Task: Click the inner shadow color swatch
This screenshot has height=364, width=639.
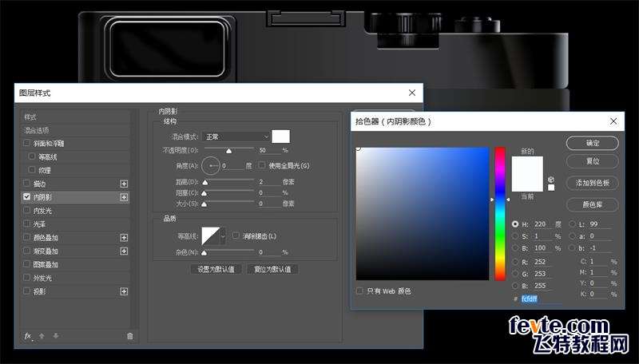Action: click(281, 136)
